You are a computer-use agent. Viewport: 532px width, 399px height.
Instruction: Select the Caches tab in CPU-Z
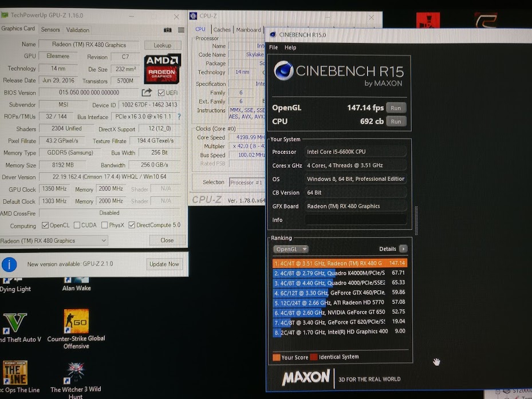(x=222, y=30)
